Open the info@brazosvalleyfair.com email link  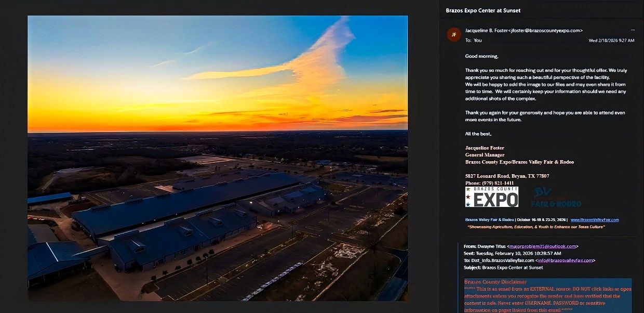(564, 260)
